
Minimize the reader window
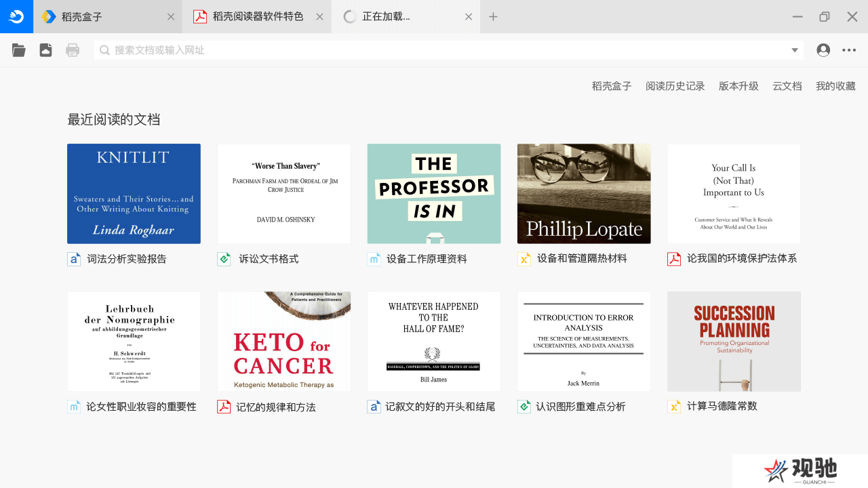tap(797, 17)
